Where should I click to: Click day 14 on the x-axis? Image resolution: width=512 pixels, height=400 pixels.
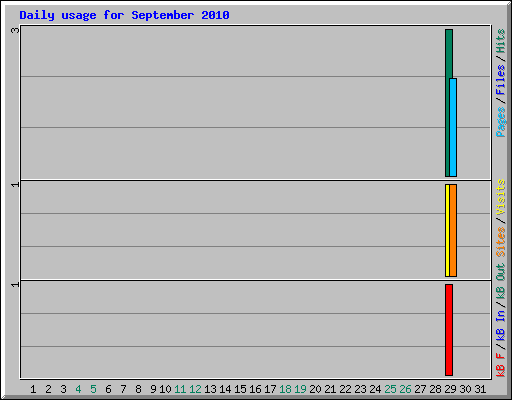point(225,389)
